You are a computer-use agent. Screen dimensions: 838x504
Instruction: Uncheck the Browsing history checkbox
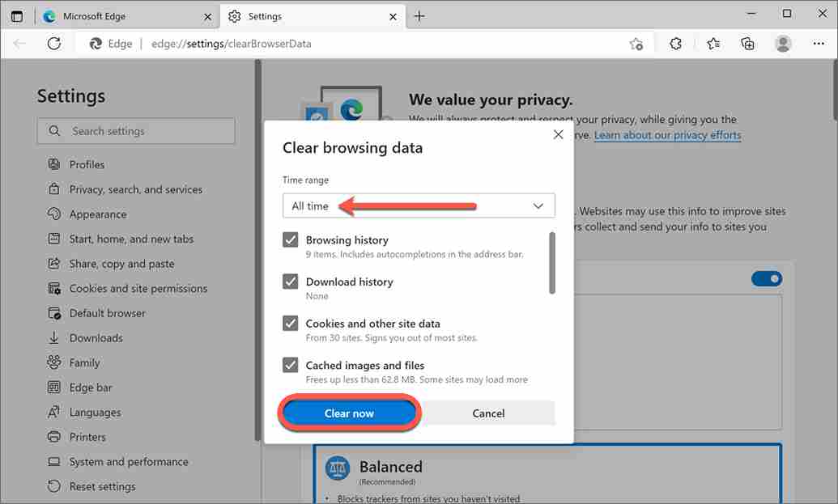pos(290,239)
